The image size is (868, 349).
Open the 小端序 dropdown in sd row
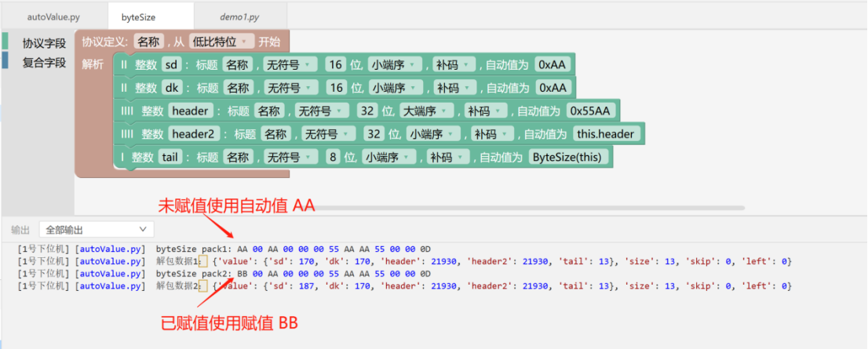click(396, 65)
